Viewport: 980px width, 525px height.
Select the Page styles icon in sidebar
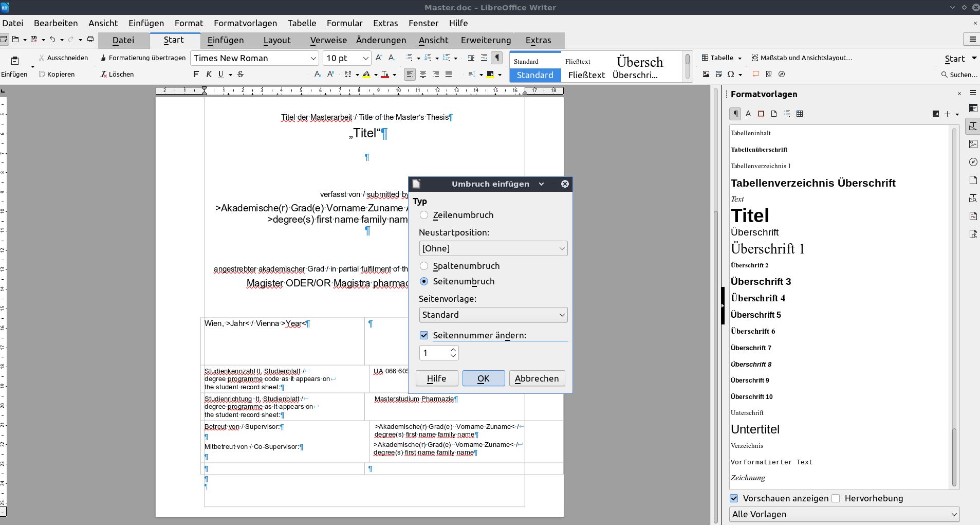coord(774,114)
